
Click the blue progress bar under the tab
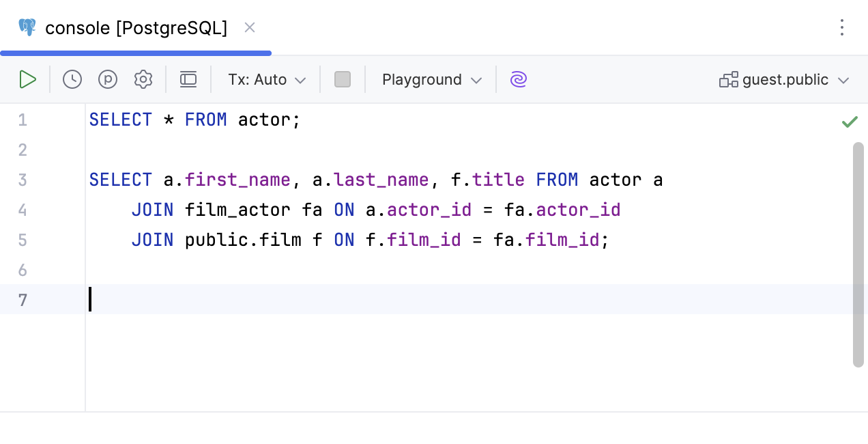click(136, 53)
